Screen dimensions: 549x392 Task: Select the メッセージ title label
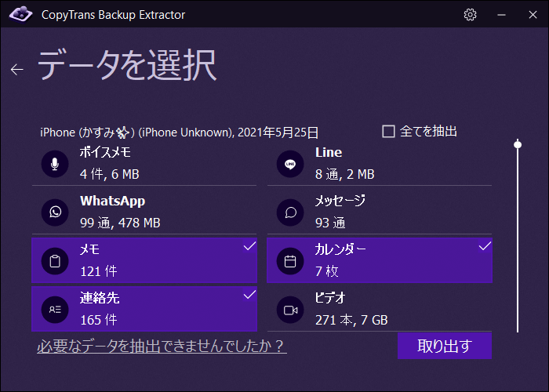point(340,201)
